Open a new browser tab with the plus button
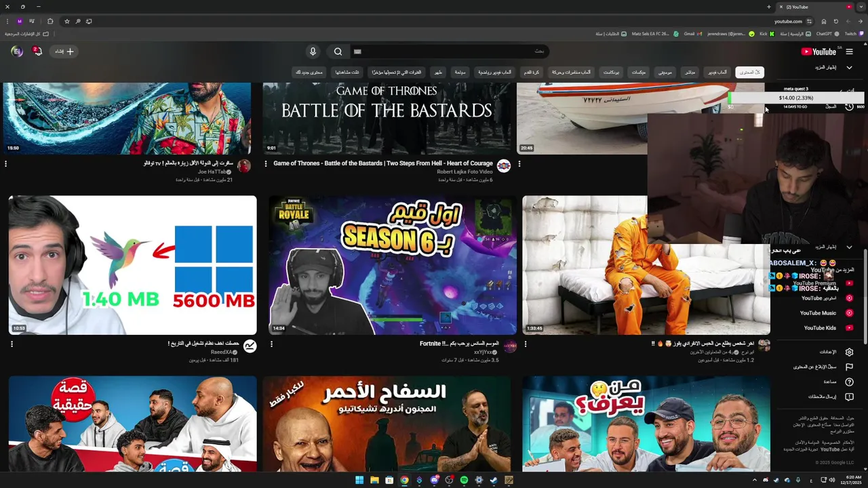This screenshot has height=488, width=868. (768, 7)
